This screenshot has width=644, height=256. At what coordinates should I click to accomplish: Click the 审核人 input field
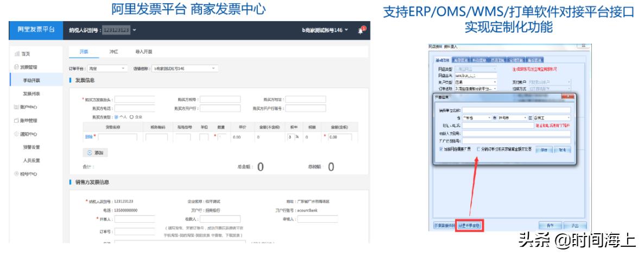pos(318,219)
